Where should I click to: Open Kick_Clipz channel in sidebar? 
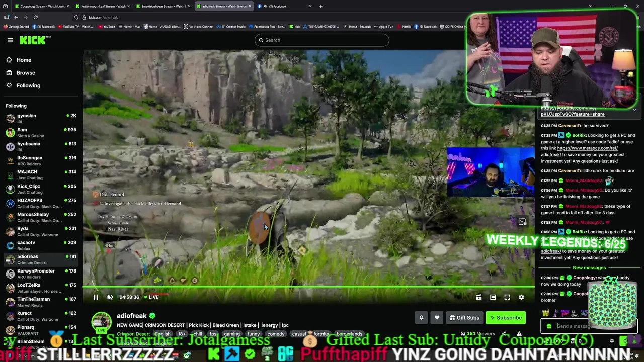tap(41, 189)
